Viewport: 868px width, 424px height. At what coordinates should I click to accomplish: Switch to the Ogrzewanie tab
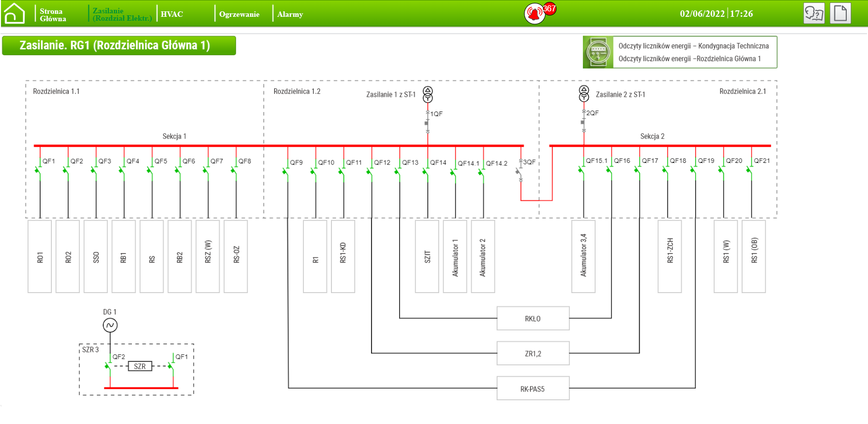coord(239,14)
